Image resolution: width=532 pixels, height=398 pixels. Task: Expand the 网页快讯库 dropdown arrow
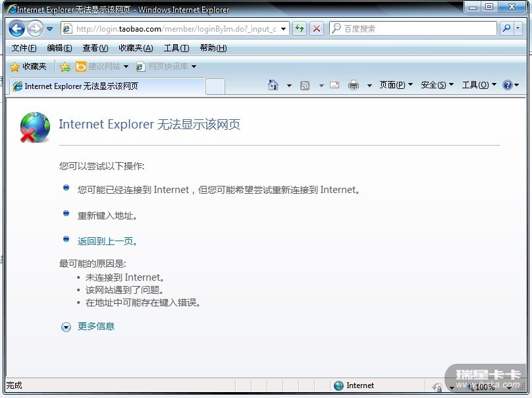(194, 67)
